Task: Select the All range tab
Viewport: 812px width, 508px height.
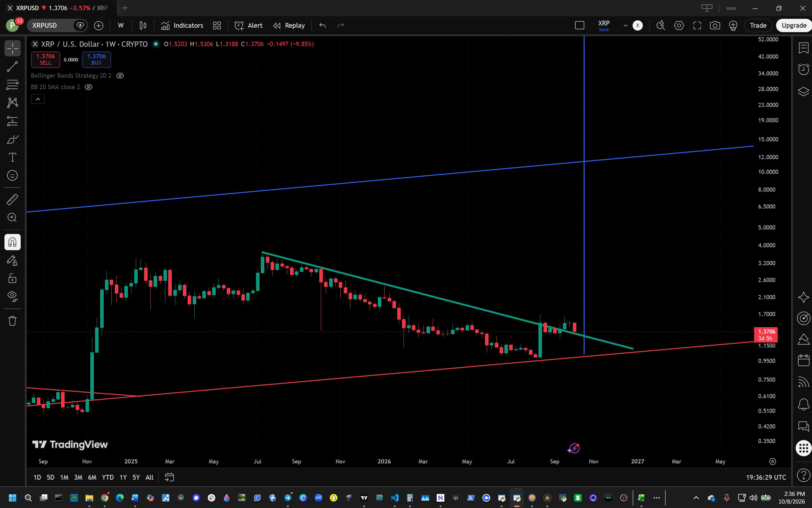Action: pos(149,477)
